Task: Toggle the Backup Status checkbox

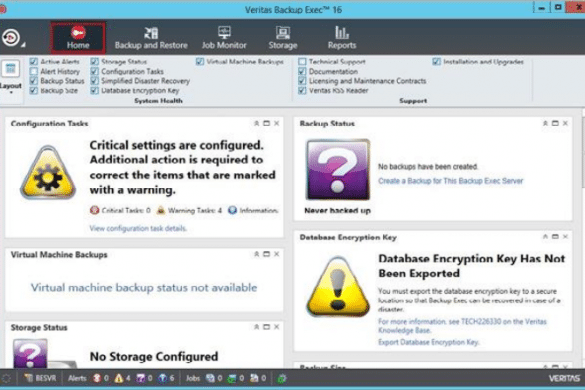Action: tap(34, 81)
